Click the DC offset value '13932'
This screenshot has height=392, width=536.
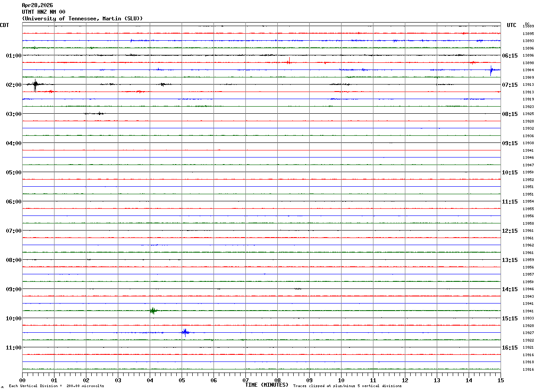[x=528, y=129]
